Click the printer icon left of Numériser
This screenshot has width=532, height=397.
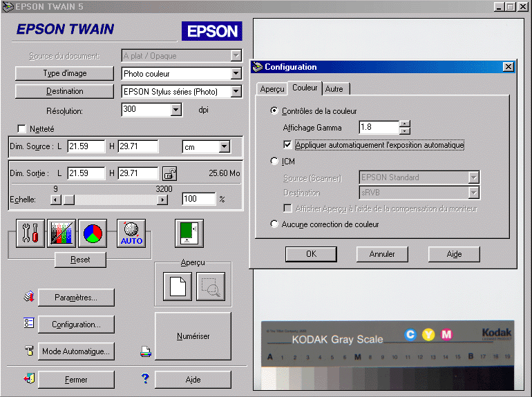pos(146,351)
